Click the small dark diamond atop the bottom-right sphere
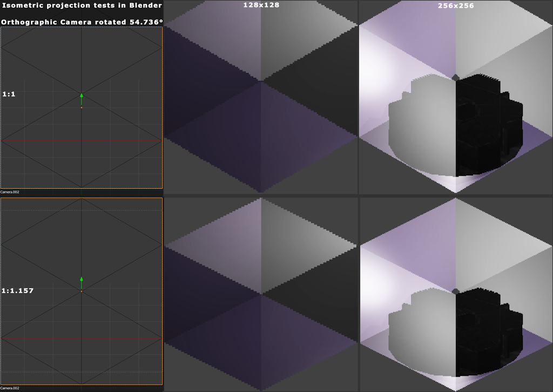This screenshot has height=392, width=553. tap(455, 291)
